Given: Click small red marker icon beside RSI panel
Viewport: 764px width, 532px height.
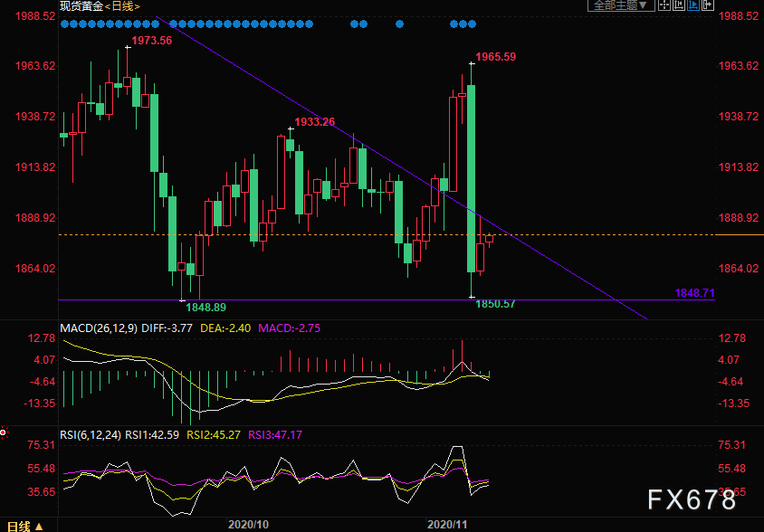Looking at the screenshot, I should pyautogui.click(x=4, y=432).
